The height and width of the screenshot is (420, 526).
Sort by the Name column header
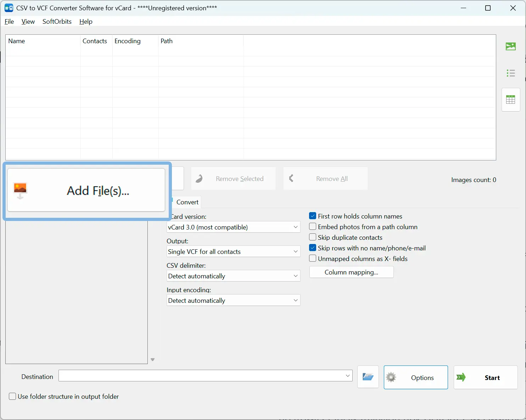43,41
